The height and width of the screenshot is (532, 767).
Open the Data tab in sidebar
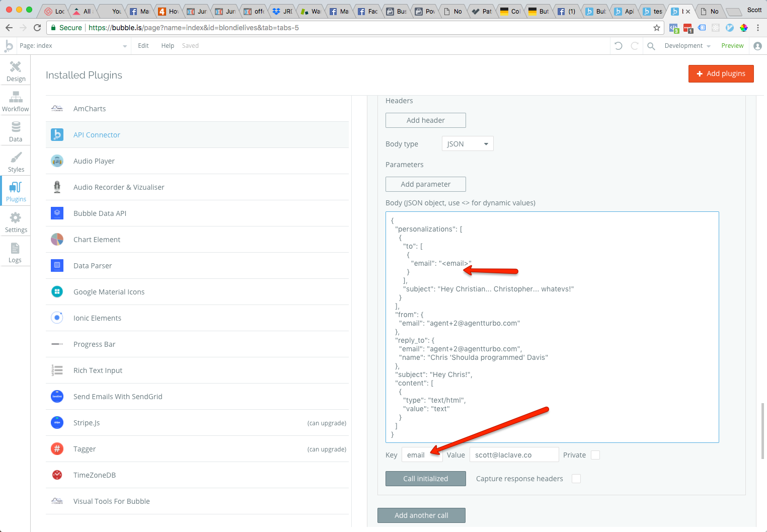(x=16, y=131)
